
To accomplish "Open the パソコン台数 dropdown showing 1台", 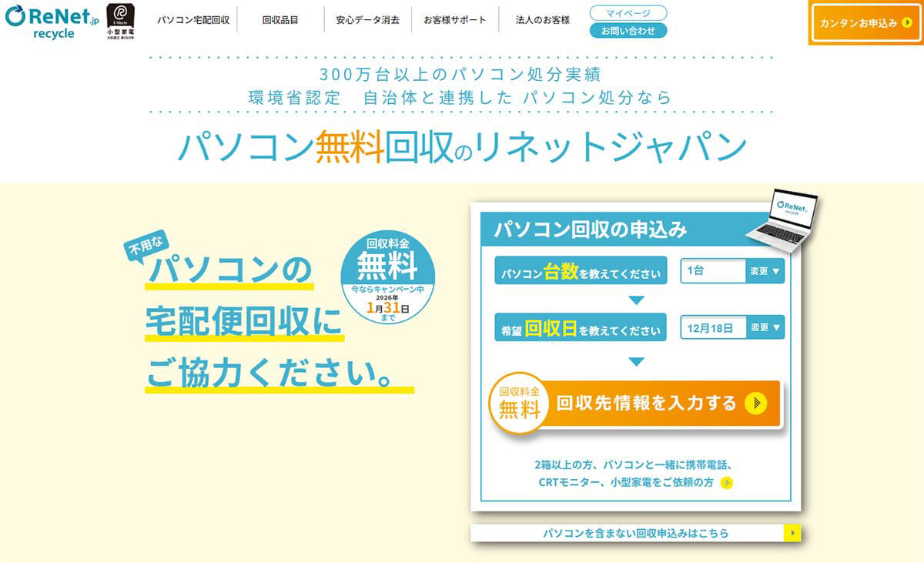I will (732, 270).
